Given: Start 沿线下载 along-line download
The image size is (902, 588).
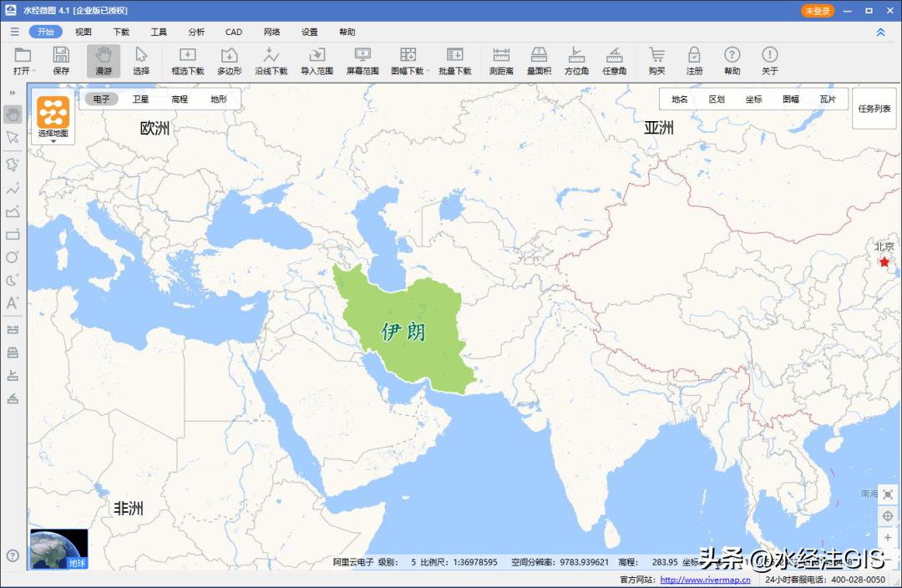Looking at the screenshot, I should [x=271, y=61].
